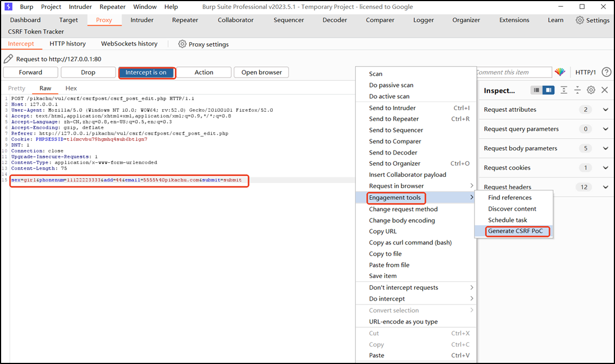Open the help question mark icon
Screen dimensions: 615x364
(x=607, y=72)
